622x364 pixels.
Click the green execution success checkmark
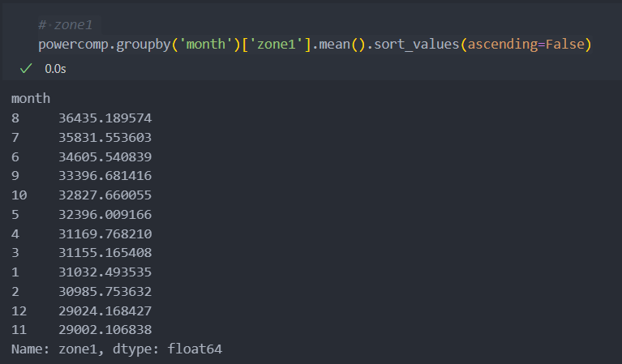pos(26,69)
